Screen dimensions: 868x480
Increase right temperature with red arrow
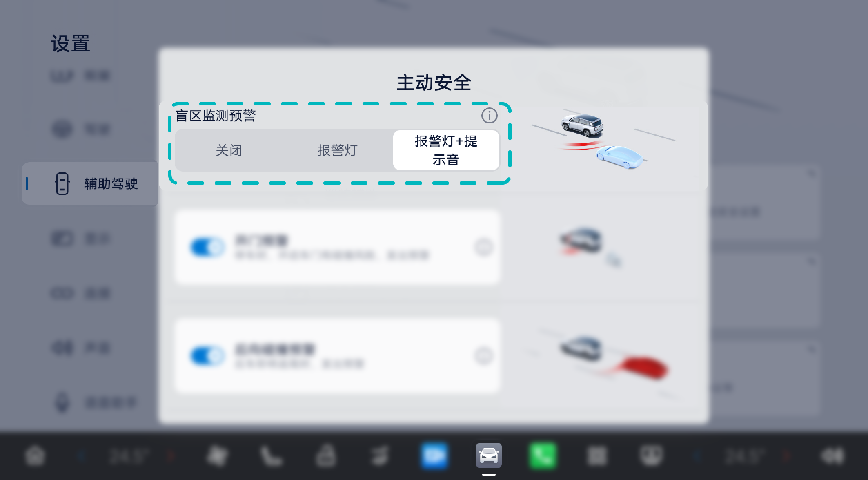[787, 455]
